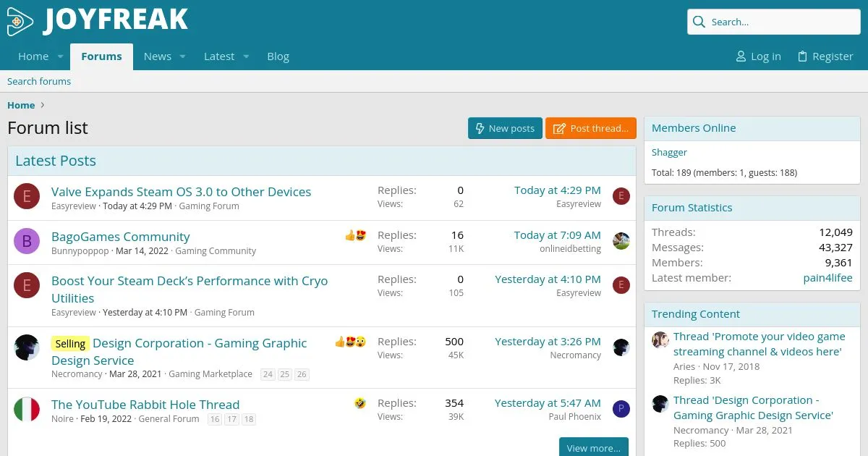Image resolution: width=868 pixels, height=456 pixels.
Task: Go to page 26 of Design Corporation thread
Action: coord(302,374)
